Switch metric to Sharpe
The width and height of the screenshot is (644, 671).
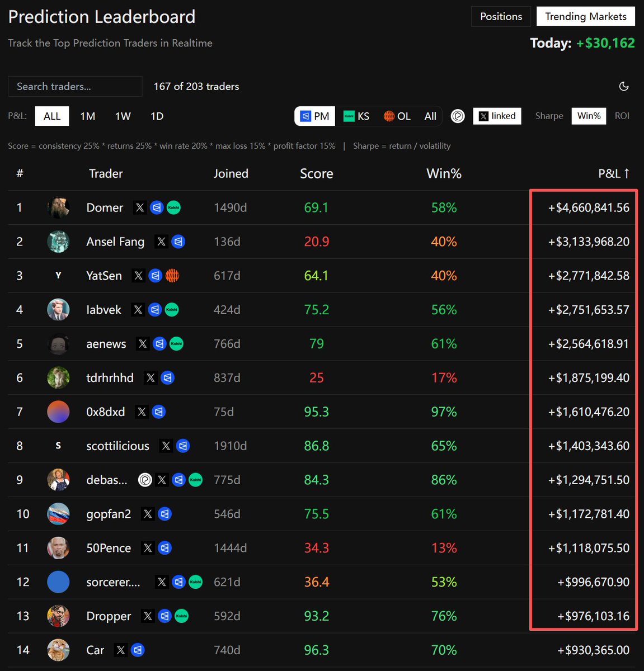549,116
